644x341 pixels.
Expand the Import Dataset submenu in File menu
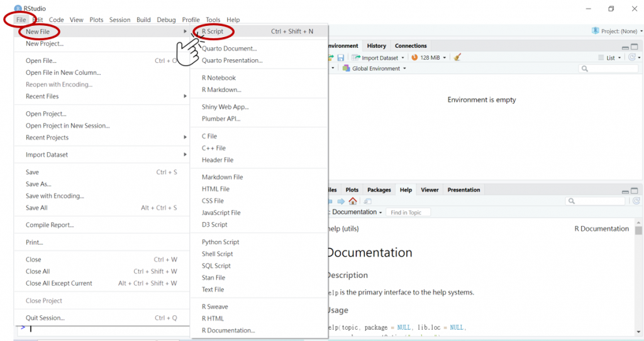185,155
